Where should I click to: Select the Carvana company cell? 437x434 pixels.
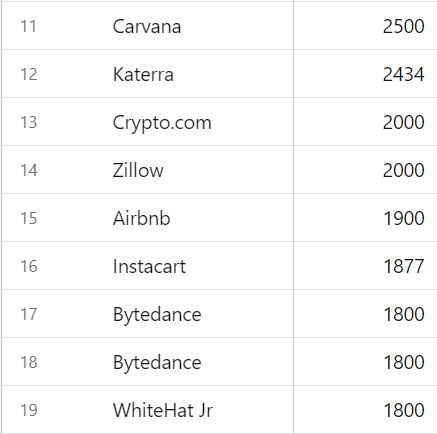click(147, 26)
